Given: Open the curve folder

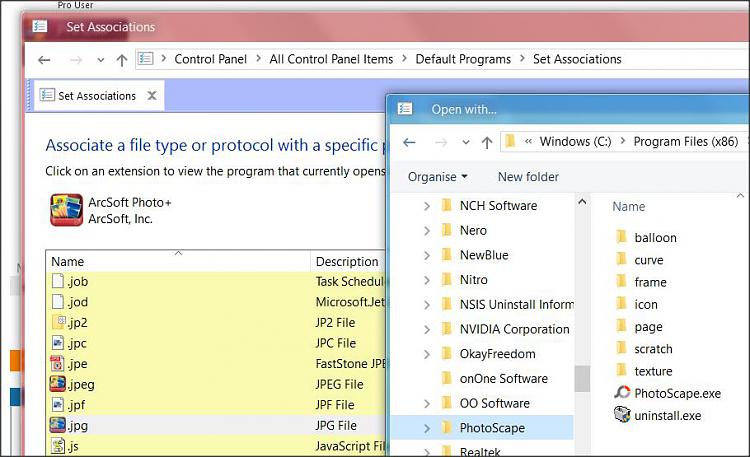Looking at the screenshot, I should click(649, 260).
